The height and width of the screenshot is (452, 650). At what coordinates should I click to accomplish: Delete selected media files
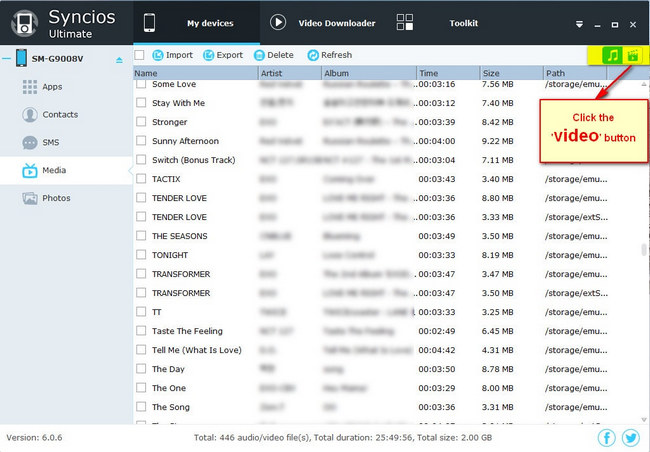click(274, 55)
